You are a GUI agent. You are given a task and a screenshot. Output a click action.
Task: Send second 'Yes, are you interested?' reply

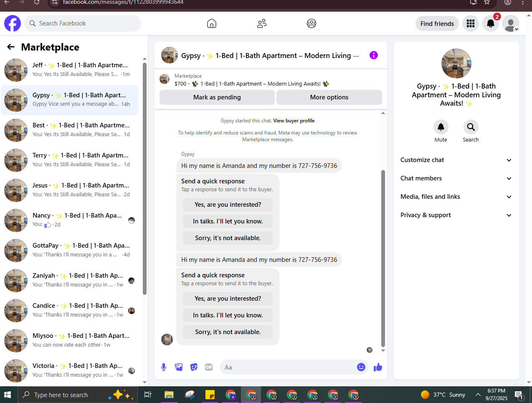pyautogui.click(x=228, y=299)
